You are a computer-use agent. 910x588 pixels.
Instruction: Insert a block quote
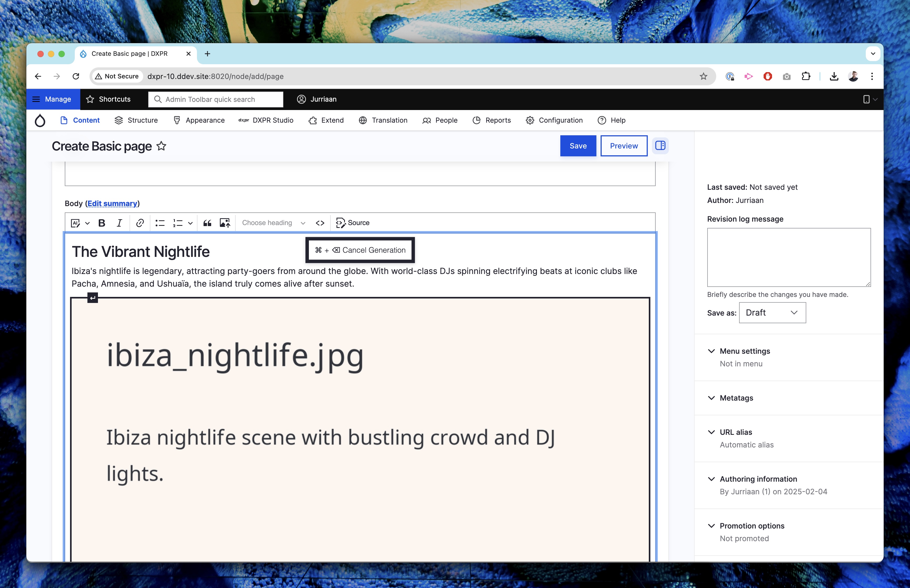tap(207, 223)
